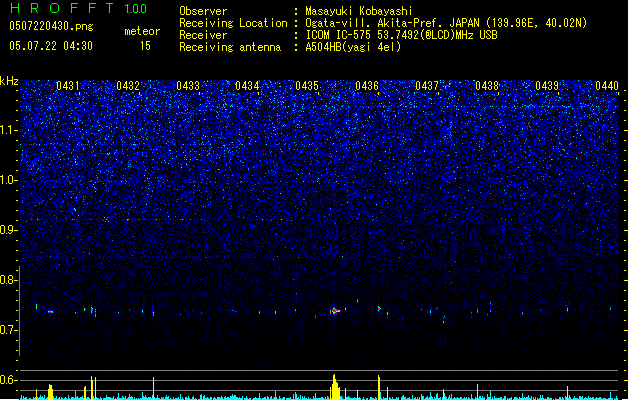629x400 pixels.
Task: Click the 1.0 frequency axis label
Action: pos(8,180)
